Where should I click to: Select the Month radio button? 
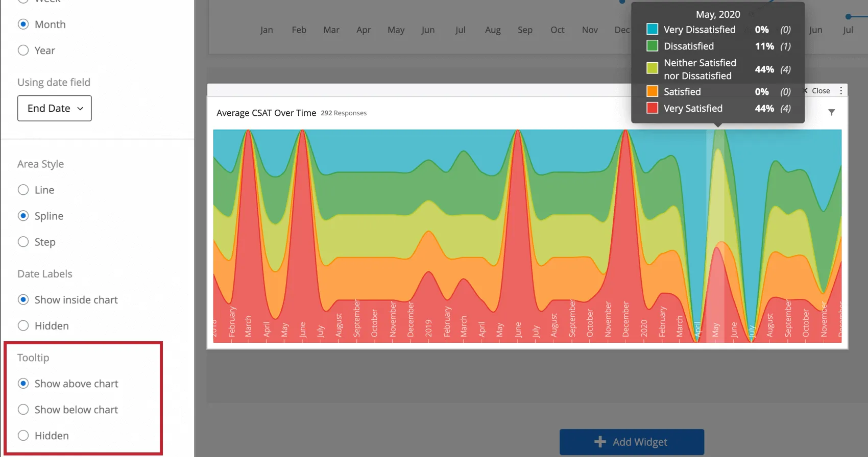tap(23, 24)
